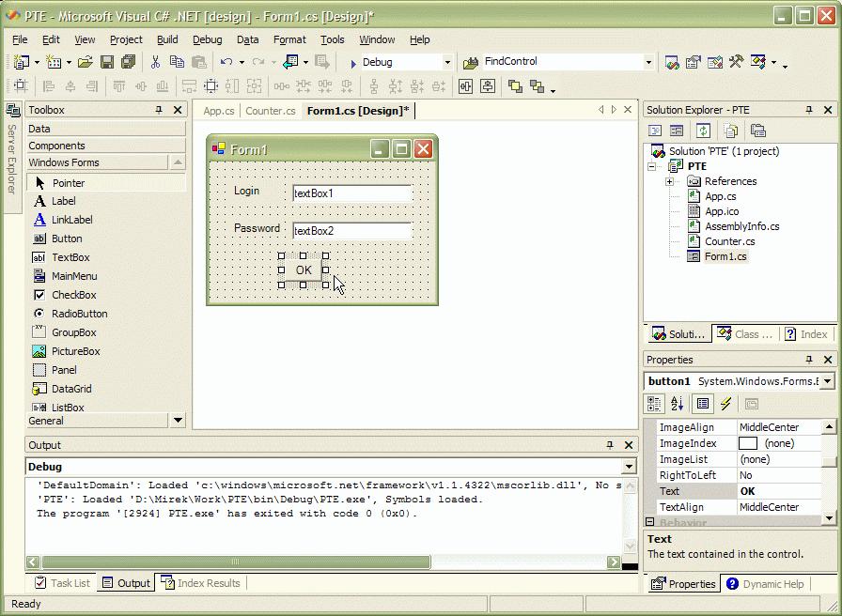
Task: Open the FindControl combo box dropdown
Action: point(648,62)
